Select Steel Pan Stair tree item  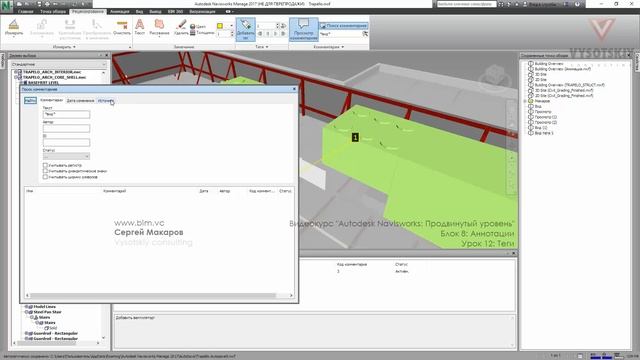(47, 312)
